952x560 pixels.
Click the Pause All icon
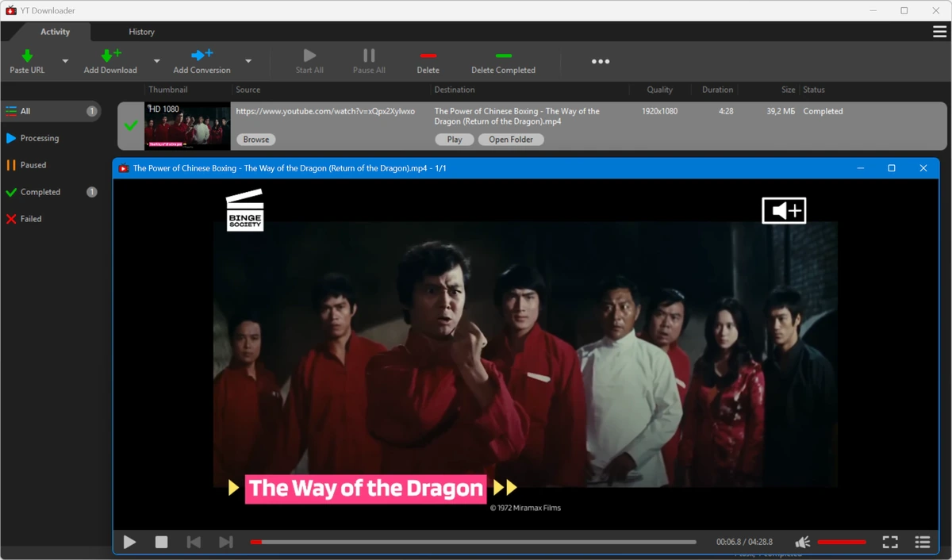369,56
